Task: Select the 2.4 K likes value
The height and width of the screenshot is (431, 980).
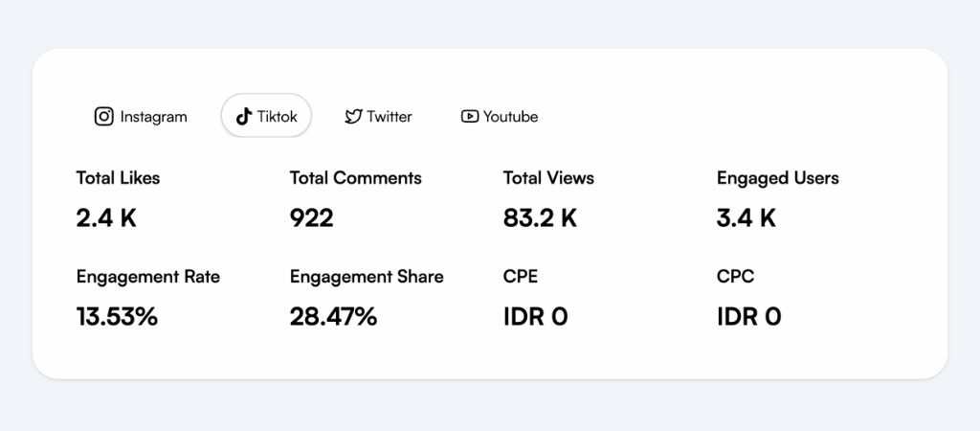Action: pyautogui.click(x=106, y=217)
